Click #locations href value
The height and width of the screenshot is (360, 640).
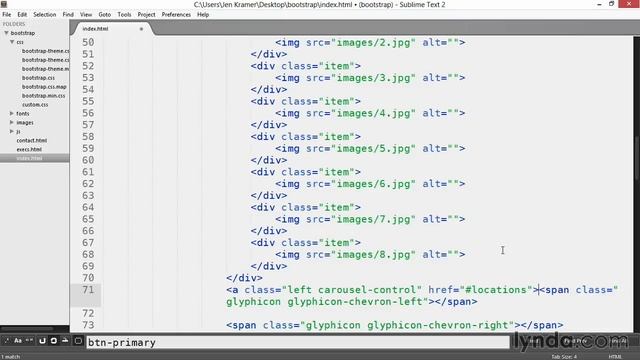(x=496, y=290)
